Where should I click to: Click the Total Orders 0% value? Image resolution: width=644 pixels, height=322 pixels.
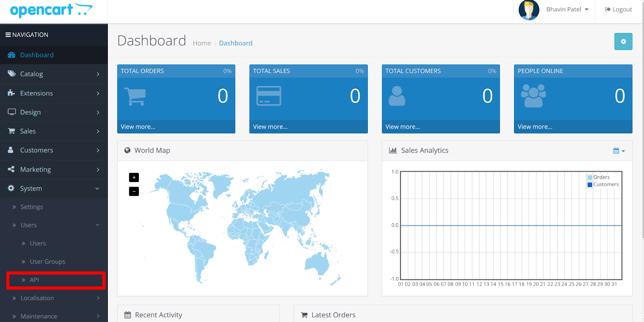(227, 71)
